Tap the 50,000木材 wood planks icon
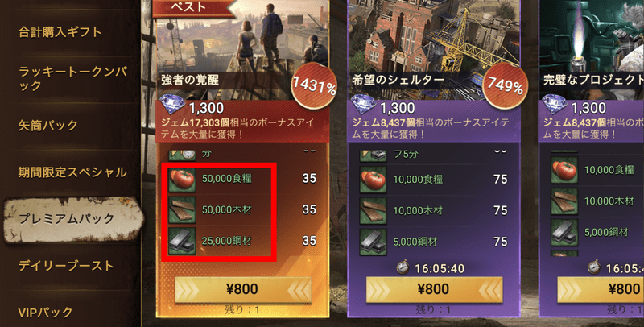 tap(182, 210)
